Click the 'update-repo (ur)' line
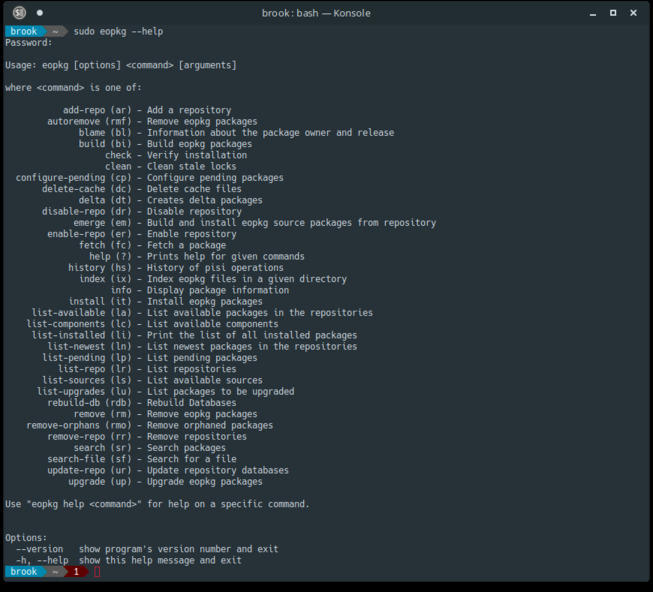 pyautogui.click(x=168, y=470)
